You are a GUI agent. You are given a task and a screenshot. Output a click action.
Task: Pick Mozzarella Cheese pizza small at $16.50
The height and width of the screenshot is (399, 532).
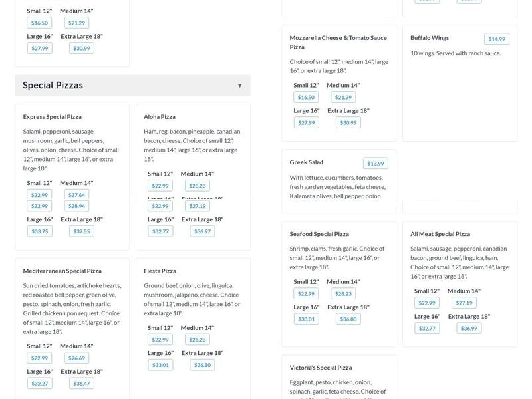(x=306, y=97)
